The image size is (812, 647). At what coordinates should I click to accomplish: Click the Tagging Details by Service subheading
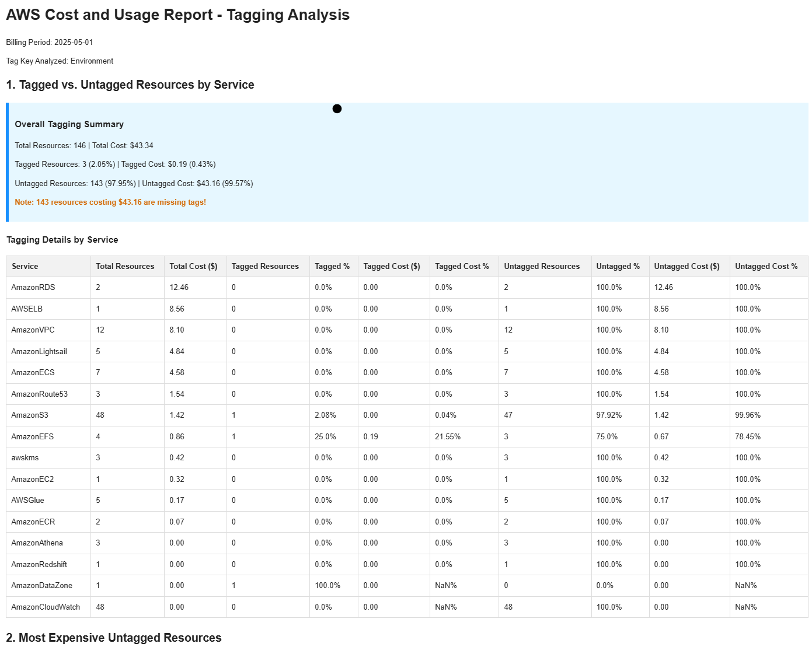pos(62,239)
